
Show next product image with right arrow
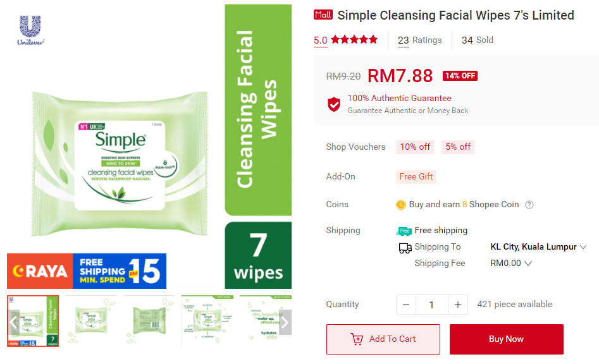click(x=285, y=322)
